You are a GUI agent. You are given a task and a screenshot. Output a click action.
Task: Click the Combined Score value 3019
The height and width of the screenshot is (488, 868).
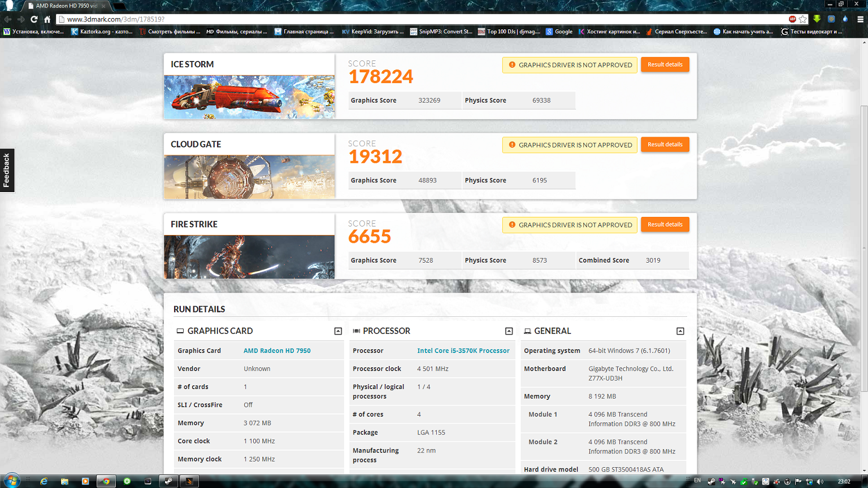653,260
